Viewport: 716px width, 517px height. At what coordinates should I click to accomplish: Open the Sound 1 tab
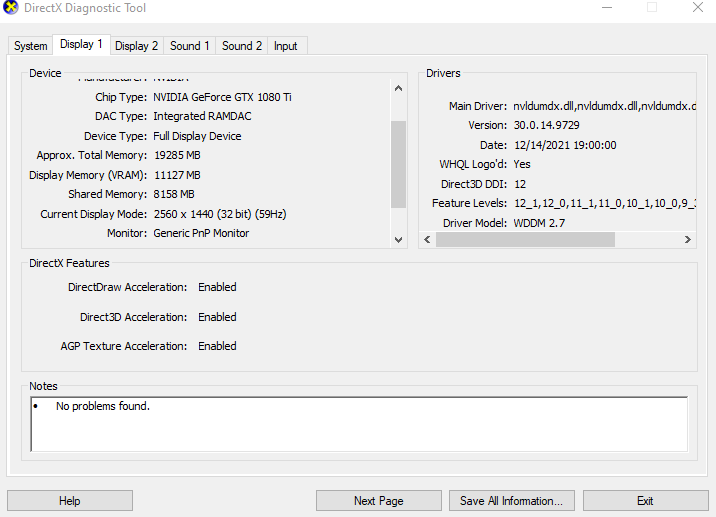[x=190, y=46]
